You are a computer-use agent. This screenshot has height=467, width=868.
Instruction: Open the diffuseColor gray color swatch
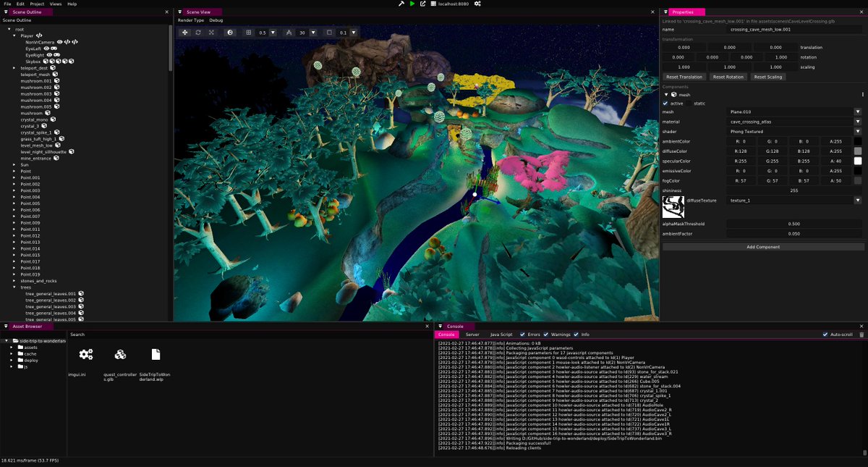858,151
